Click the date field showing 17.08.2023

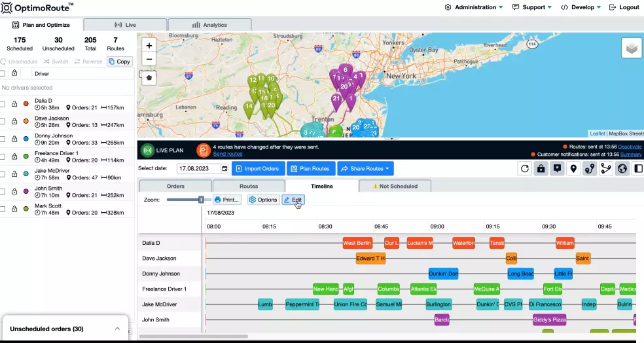pos(198,169)
